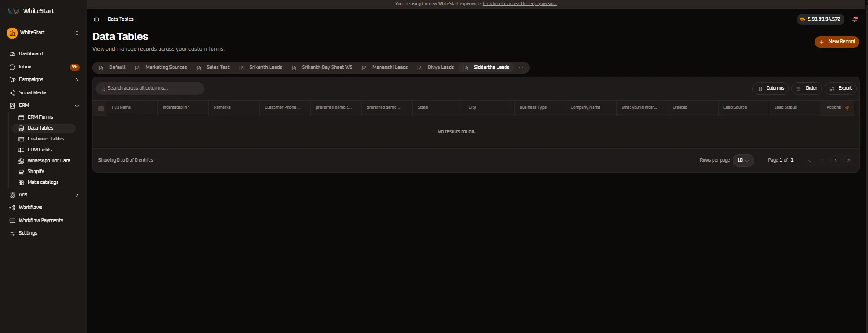Click the New Record button
The image size is (868, 333).
[x=837, y=42]
